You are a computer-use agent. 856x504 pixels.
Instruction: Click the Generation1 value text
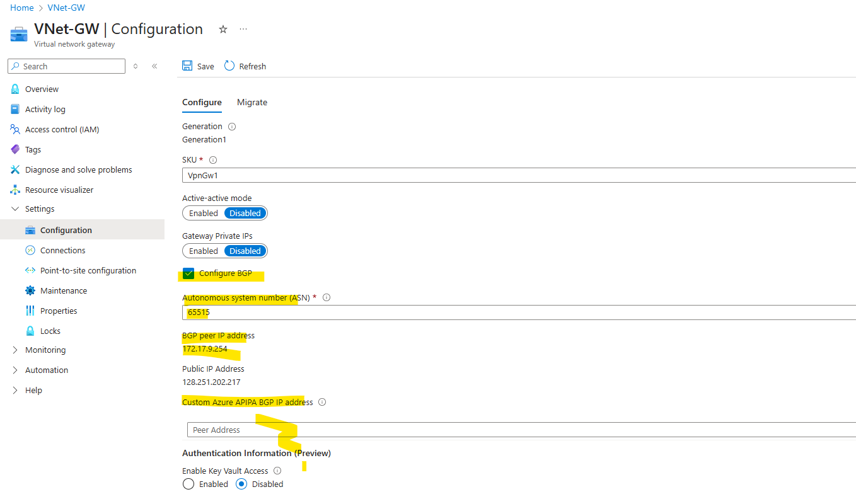pos(204,140)
